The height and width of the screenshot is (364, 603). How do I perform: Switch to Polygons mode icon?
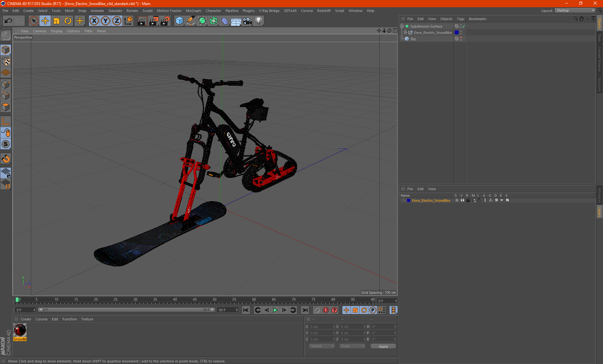point(6,107)
